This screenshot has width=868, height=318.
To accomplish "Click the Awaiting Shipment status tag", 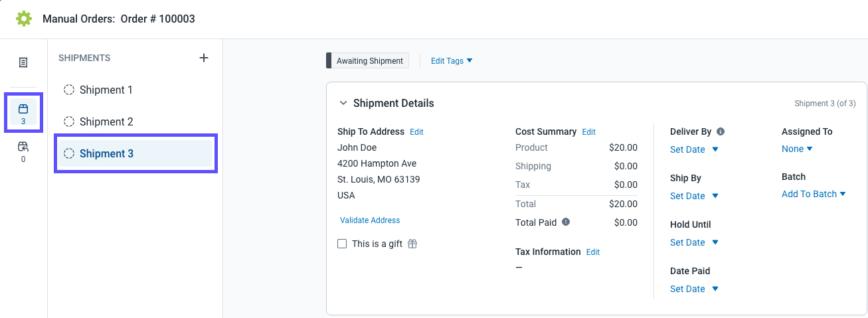I will tap(369, 60).
